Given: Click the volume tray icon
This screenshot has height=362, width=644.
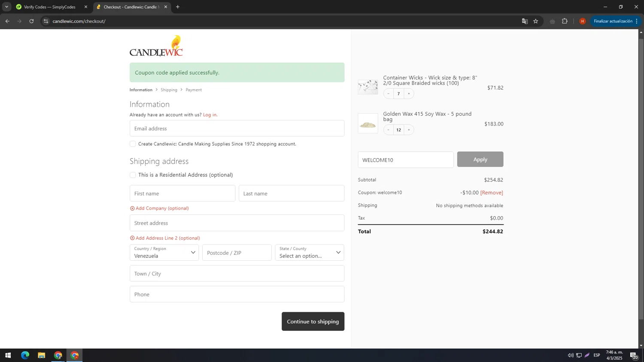Looking at the screenshot, I should (x=571, y=355).
